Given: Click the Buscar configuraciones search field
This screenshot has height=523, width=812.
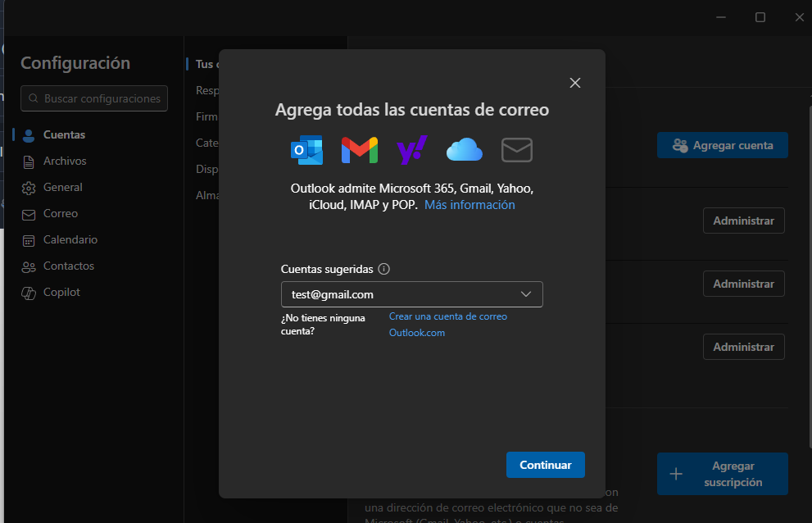Looking at the screenshot, I should pyautogui.click(x=94, y=98).
